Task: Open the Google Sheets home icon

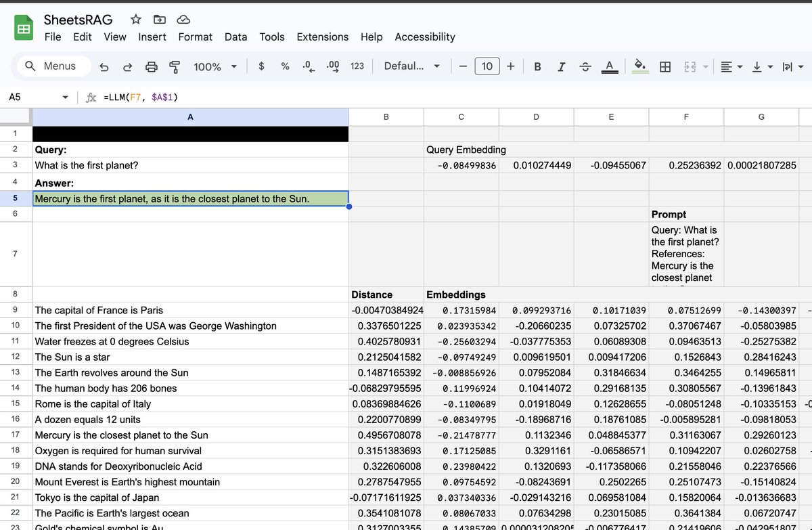Action: point(24,29)
